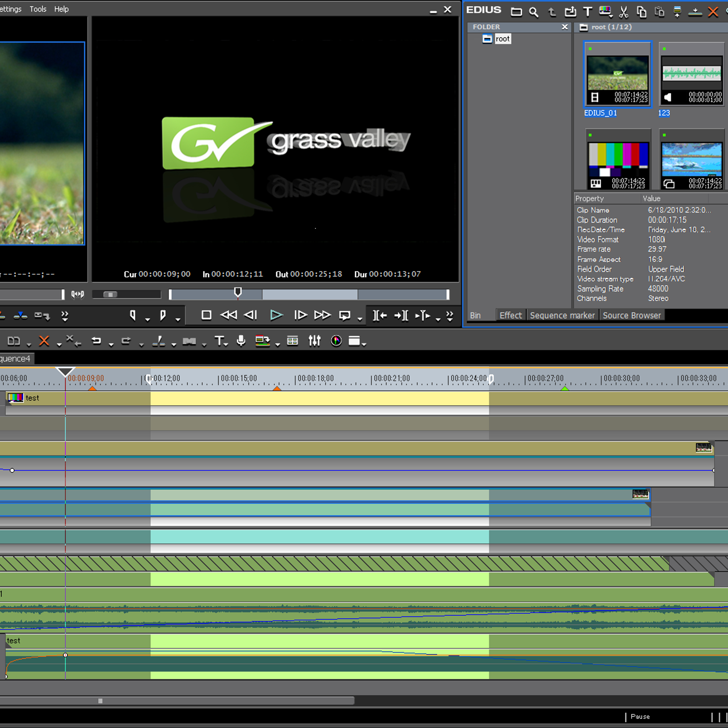This screenshot has height=728, width=728.
Task: Open the Set In options dropdown
Action: (x=147, y=319)
